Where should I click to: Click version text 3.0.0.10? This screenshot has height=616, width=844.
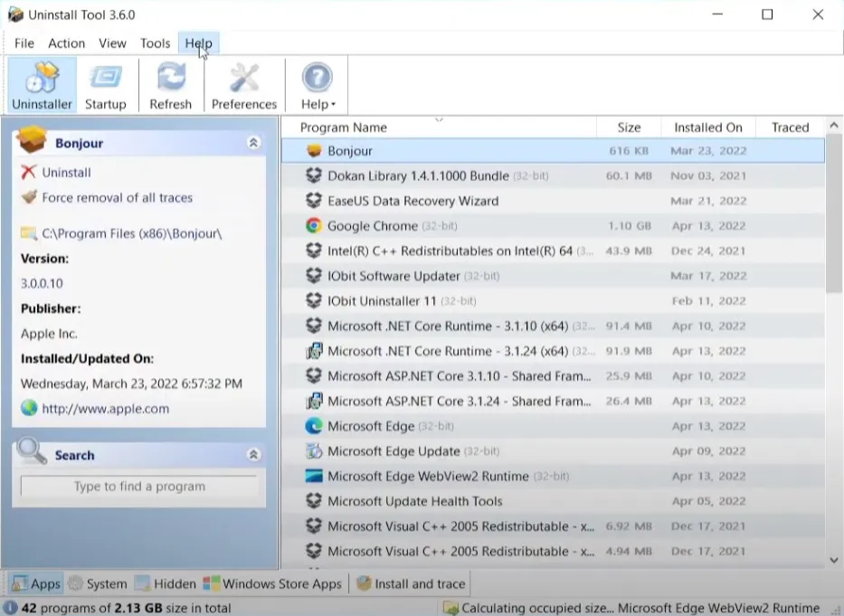pyautogui.click(x=42, y=283)
